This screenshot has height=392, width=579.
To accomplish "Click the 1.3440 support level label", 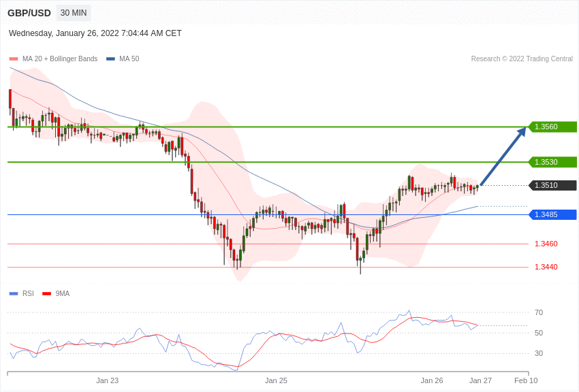I will 546,267.
